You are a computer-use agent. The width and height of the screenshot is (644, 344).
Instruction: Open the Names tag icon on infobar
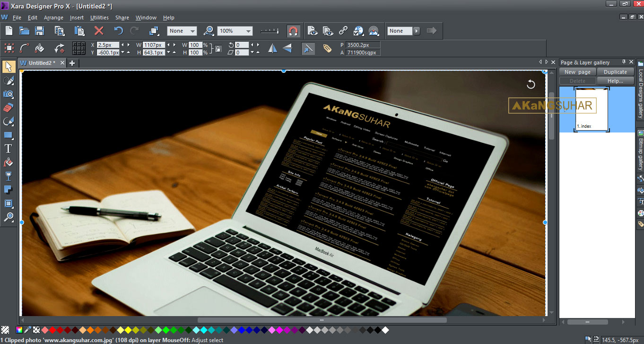[x=327, y=48]
